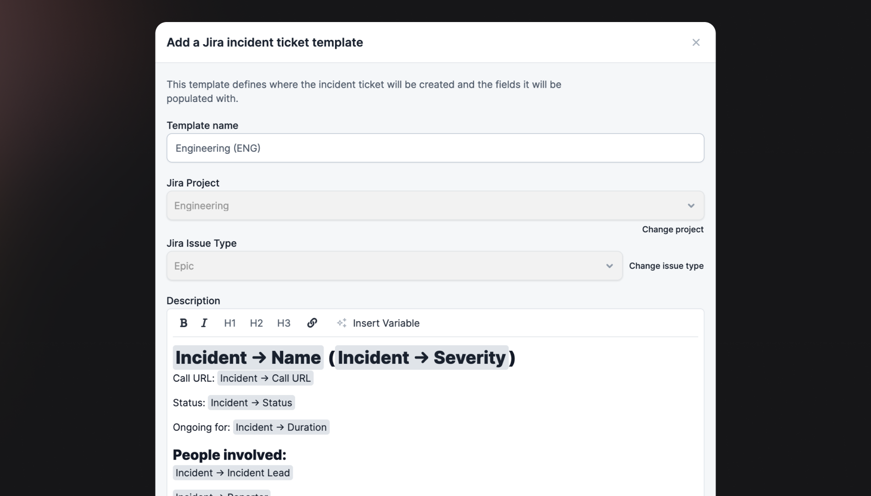Click the Engineering project dropdown chevron
This screenshot has width=871, height=496.
click(691, 206)
